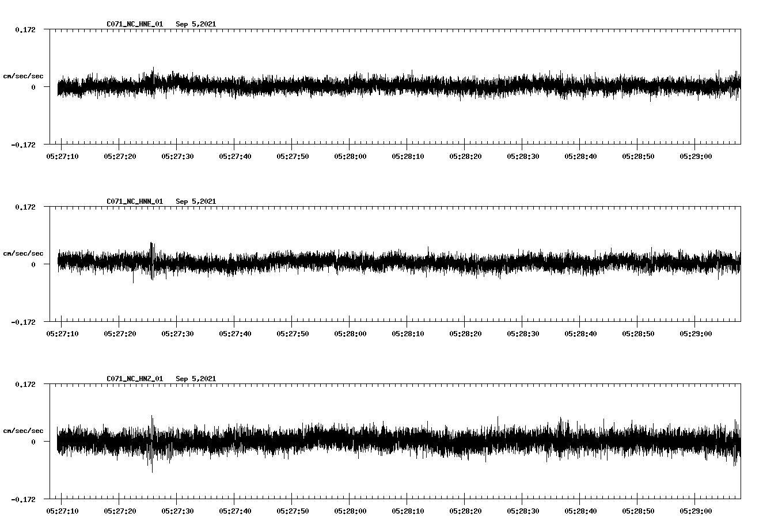Pick 05:27:40 on the HNN time axis

click(236, 334)
